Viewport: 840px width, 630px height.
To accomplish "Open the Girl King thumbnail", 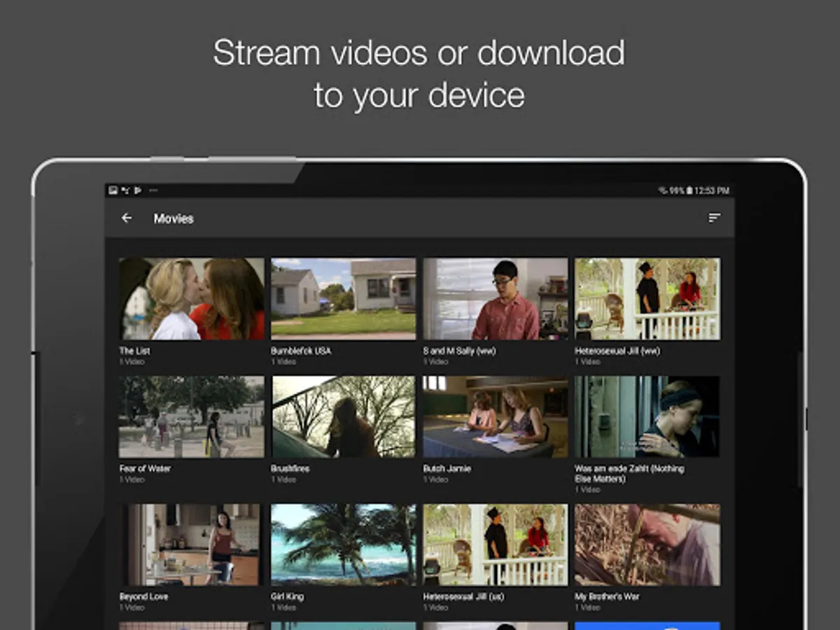I will point(343,545).
